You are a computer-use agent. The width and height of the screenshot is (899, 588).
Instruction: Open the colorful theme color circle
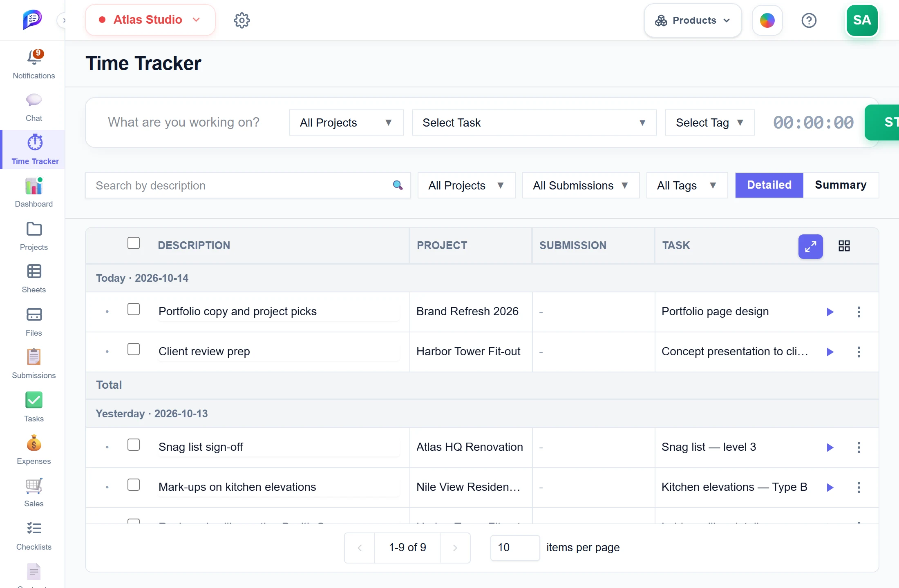[767, 20]
